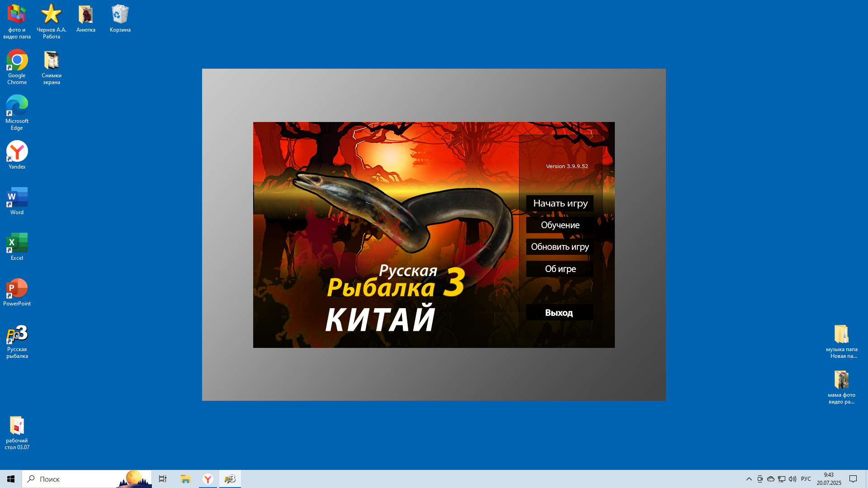Open the Yandex browser desktop icon

pyautogui.click(x=17, y=155)
